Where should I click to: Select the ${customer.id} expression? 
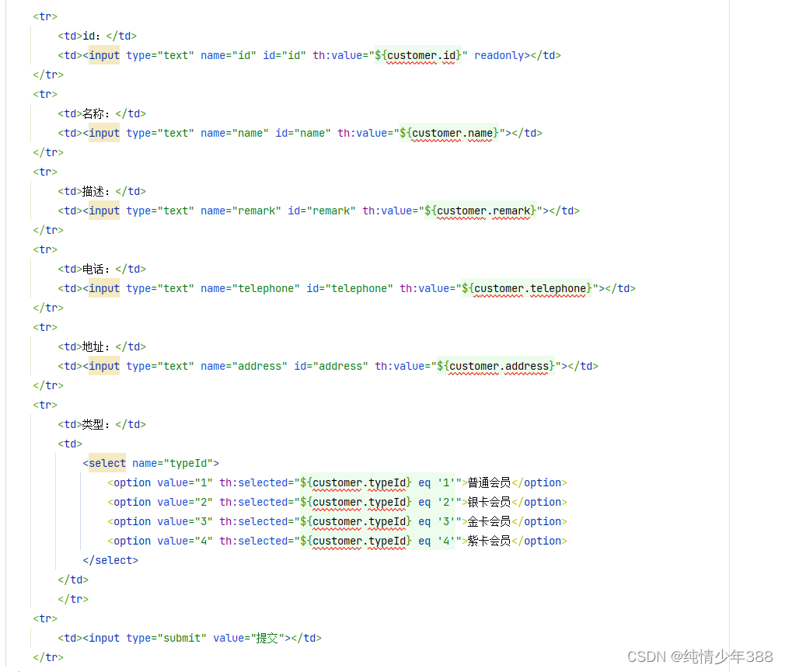point(418,55)
